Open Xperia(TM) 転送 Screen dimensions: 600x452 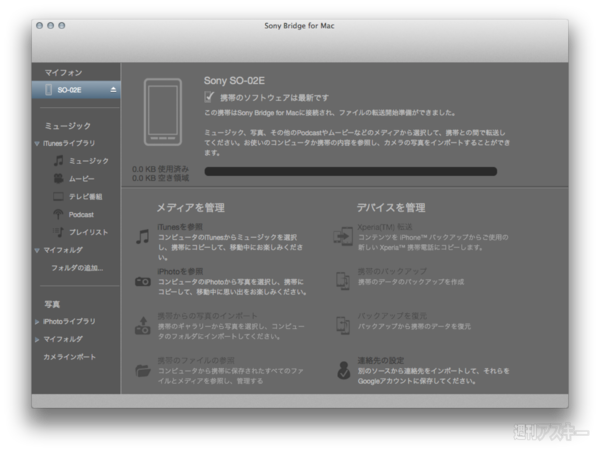pyautogui.click(x=385, y=227)
